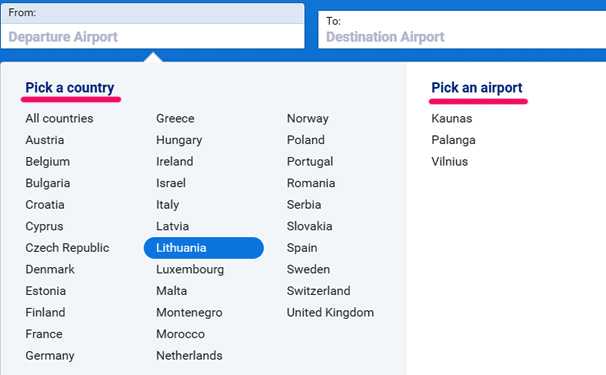
Task: Pick Poland from the country list
Action: tap(306, 140)
